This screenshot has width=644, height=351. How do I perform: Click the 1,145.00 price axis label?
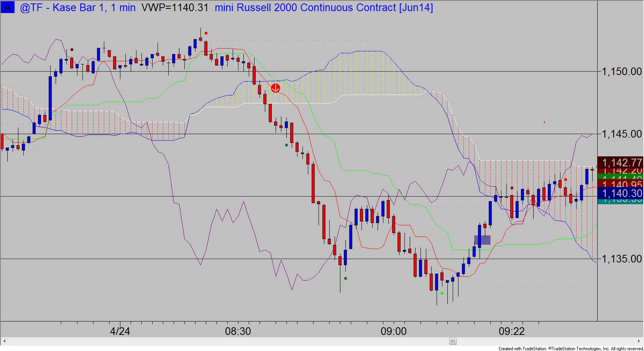click(x=622, y=134)
